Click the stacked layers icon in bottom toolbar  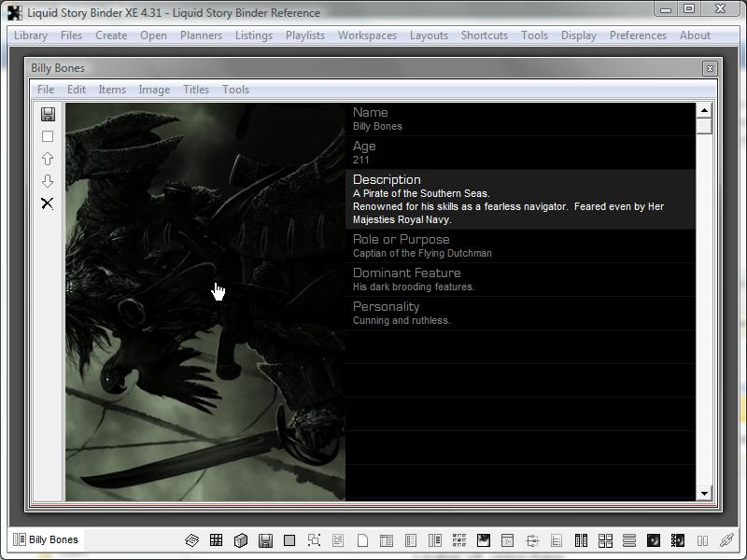pos(191,540)
